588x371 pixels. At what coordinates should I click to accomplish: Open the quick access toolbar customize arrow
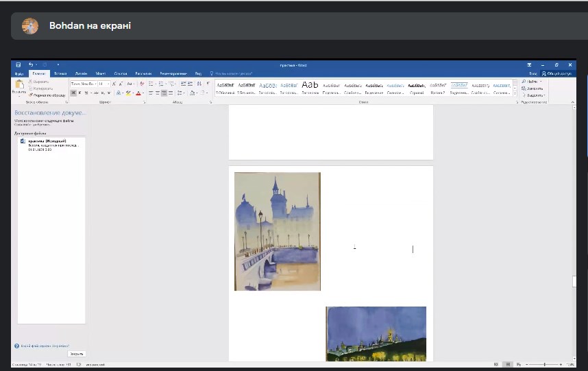(58, 65)
